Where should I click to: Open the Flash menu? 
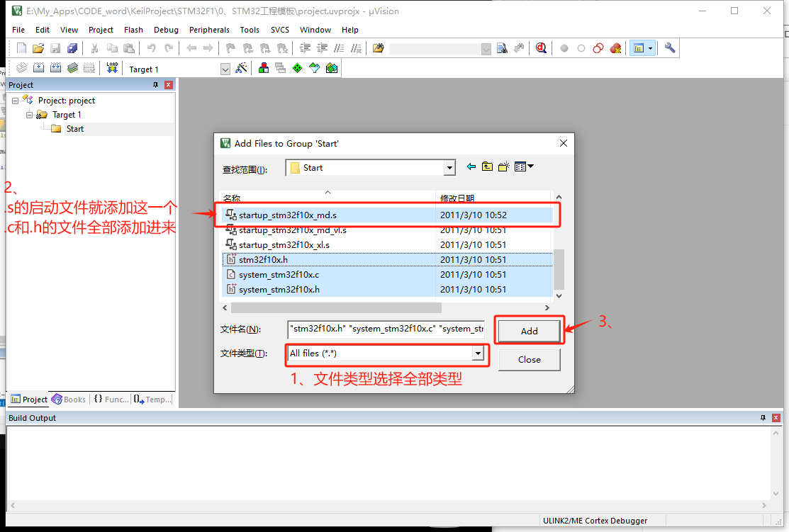pyautogui.click(x=133, y=30)
